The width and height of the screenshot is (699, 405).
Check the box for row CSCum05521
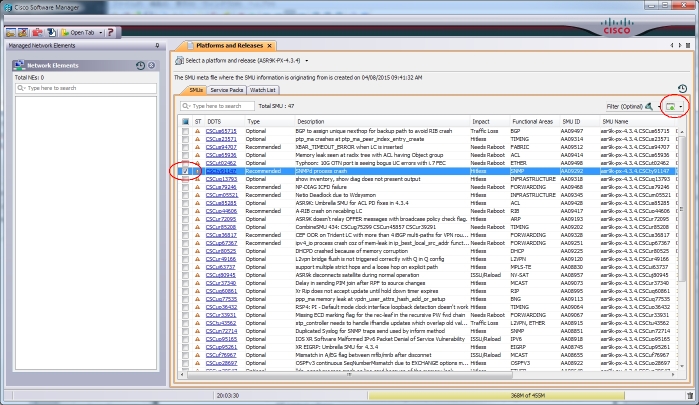coord(185,195)
